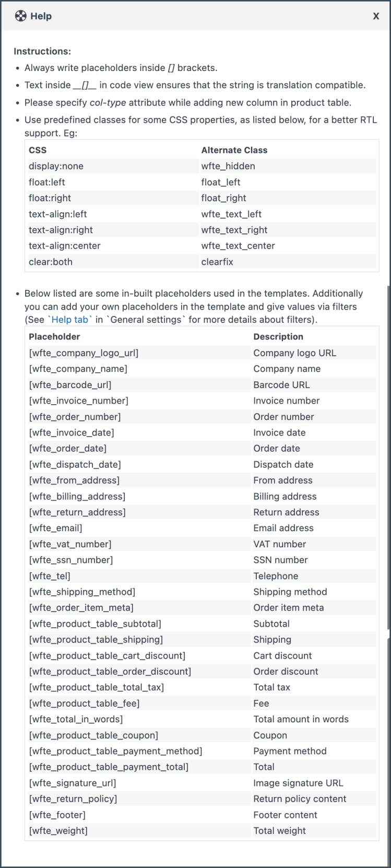Click the wfte_text_center class name
This screenshot has height=868, width=391.
pyautogui.click(x=238, y=245)
